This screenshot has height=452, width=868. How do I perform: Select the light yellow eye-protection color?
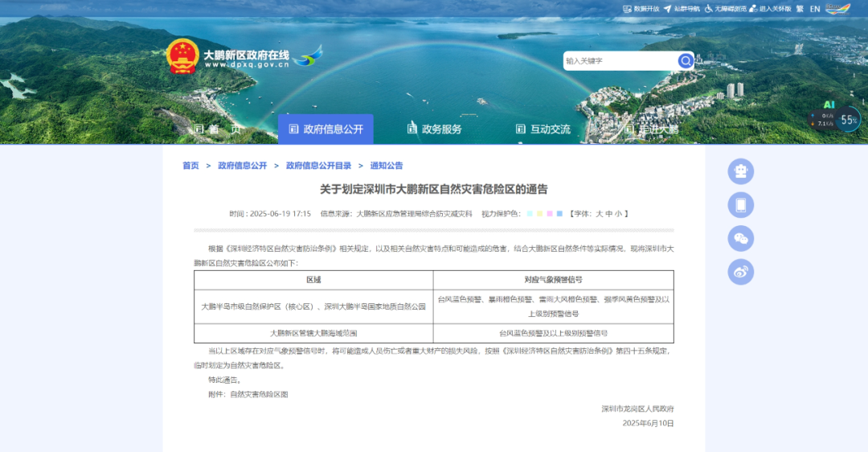pos(540,214)
